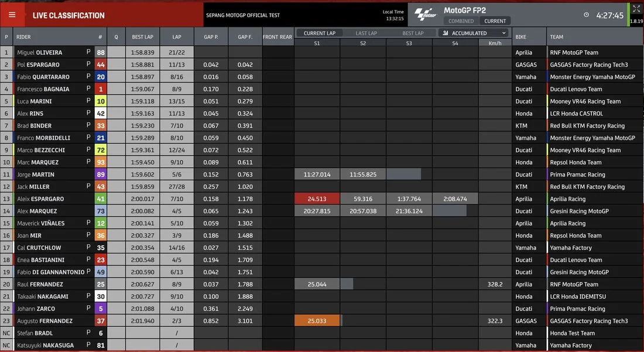The image size is (644, 352).
Task: Select rider Fabio QUARTARARO
Action: click(43, 77)
